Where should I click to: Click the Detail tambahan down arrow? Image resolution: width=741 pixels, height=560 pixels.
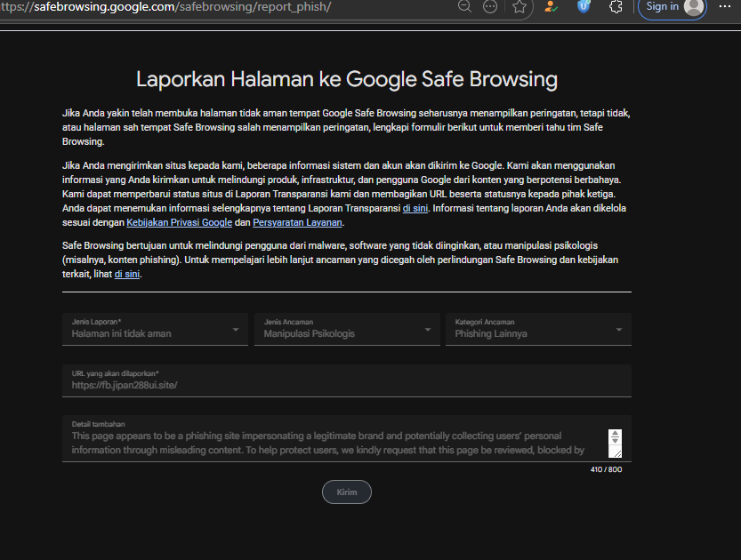(615, 440)
